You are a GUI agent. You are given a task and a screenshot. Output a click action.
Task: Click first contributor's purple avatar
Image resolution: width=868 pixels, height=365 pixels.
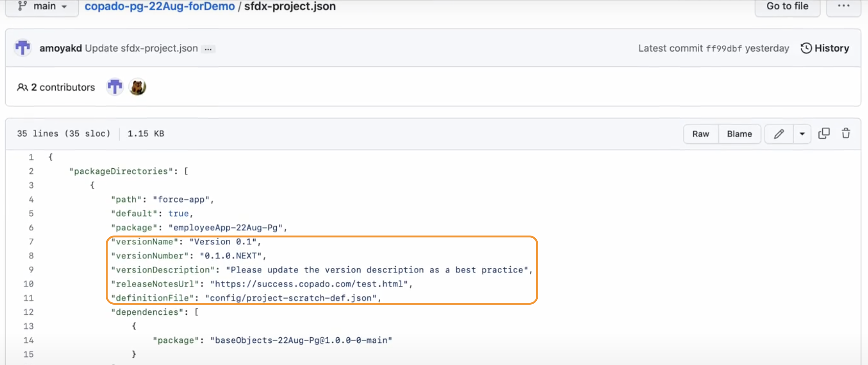(x=115, y=87)
